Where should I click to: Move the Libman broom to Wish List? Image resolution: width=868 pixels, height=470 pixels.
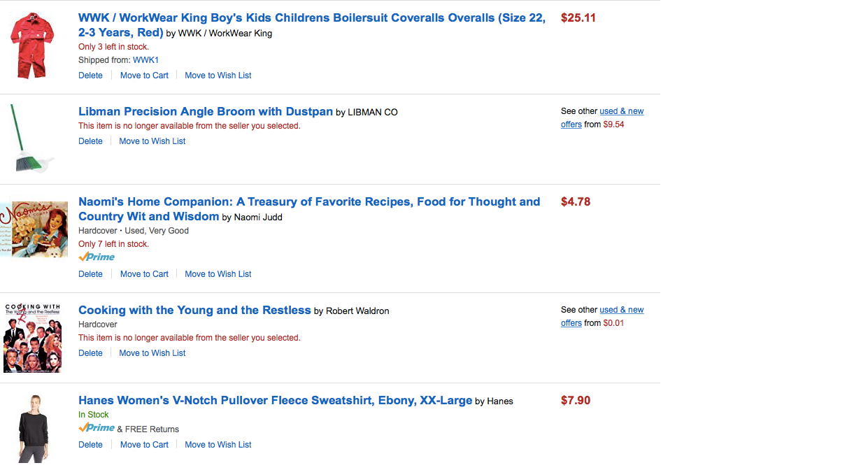pos(152,141)
